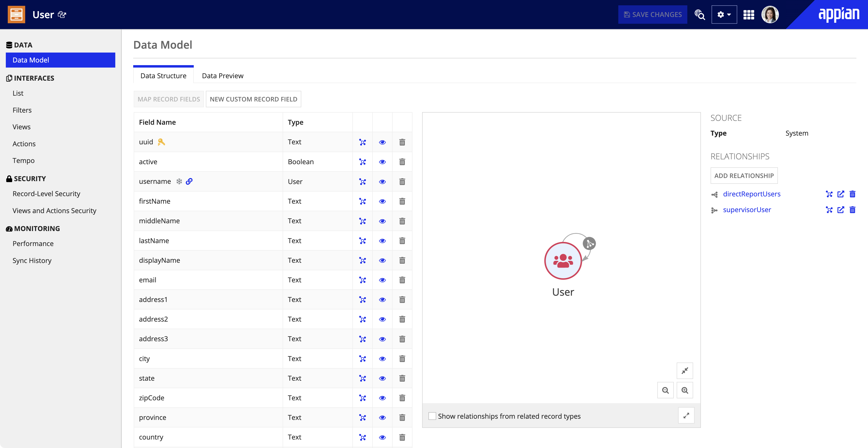
Task: Click the sync/crosshair icon for uuid field
Action: pyautogui.click(x=362, y=142)
